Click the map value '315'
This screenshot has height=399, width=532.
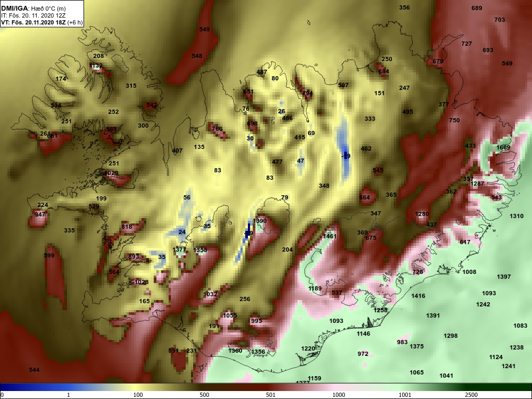coord(131,86)
